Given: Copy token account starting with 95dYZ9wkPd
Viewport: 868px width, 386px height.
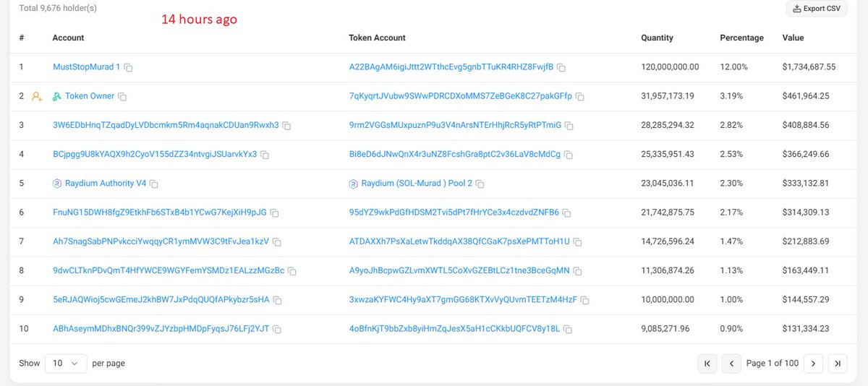Looking at the screenshot, I should [x=567, y=213].
